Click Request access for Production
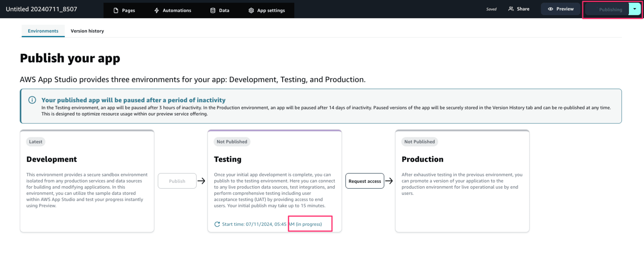The height and width of the screenshot is (268, 644). tap(365, 181)
